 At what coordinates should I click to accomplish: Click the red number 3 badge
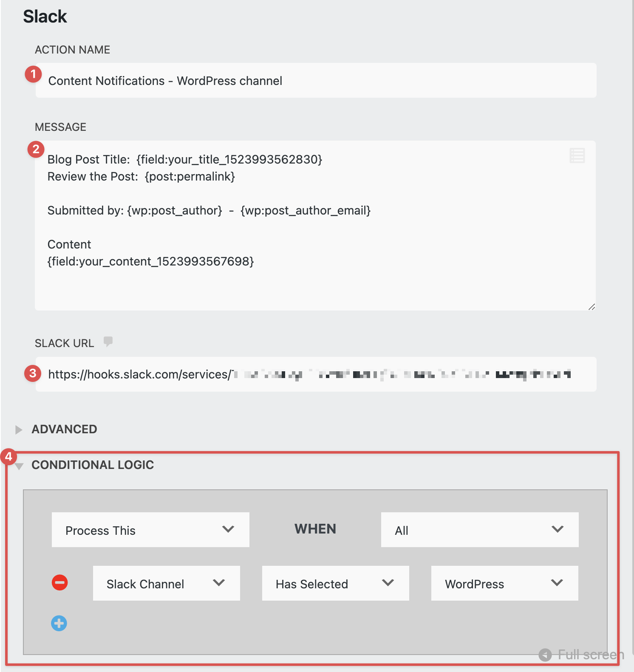click(33, 373)
